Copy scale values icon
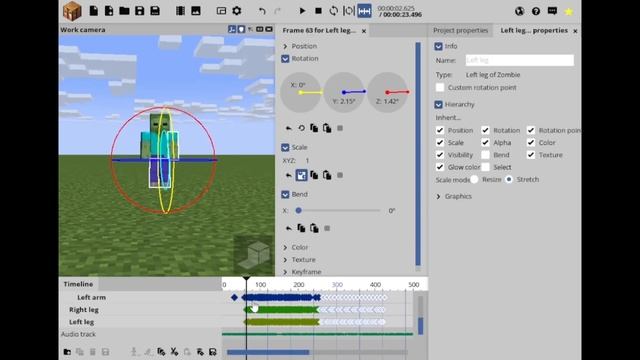This screenshot has height=360, width=640. pos(314,176)
